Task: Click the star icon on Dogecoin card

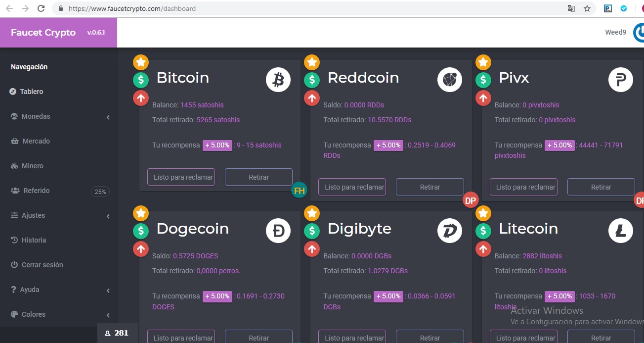Action: tap(141, 213)
